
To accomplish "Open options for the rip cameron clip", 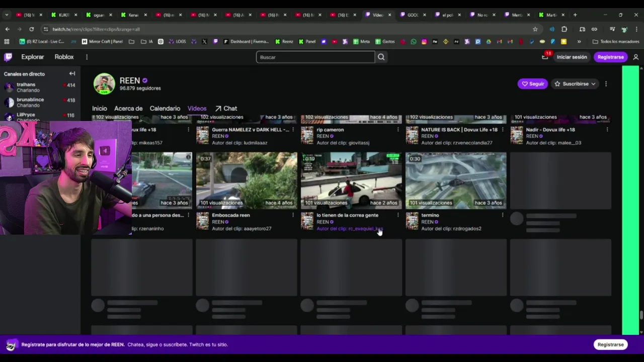I will [x=397, y=130].
